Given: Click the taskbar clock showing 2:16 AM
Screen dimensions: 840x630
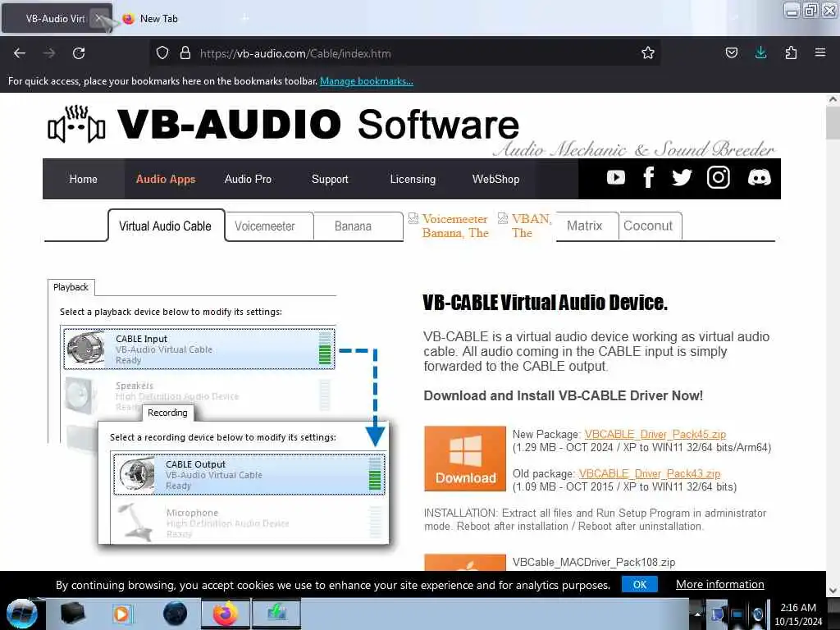Looking at the screenshot, I should [798, 614].
